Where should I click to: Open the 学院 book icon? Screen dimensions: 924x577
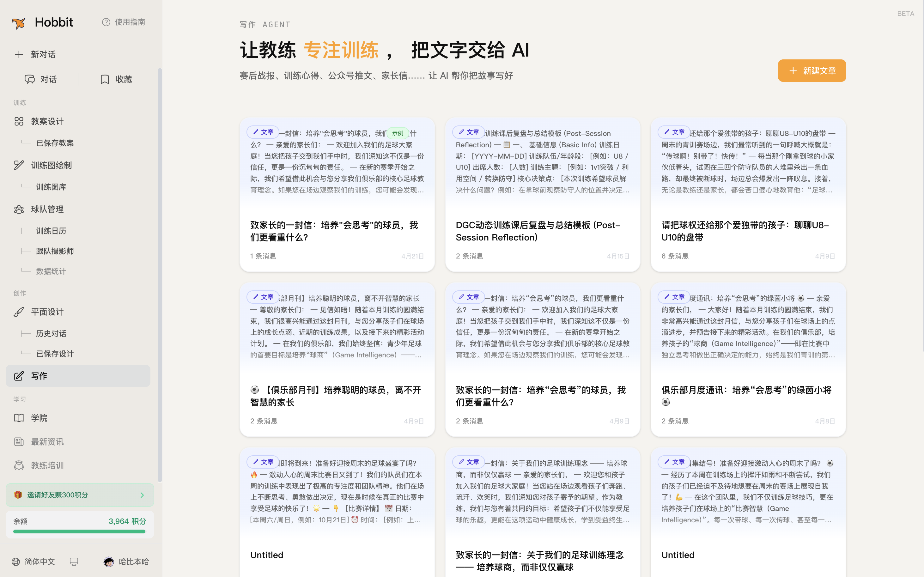[19, 418]
